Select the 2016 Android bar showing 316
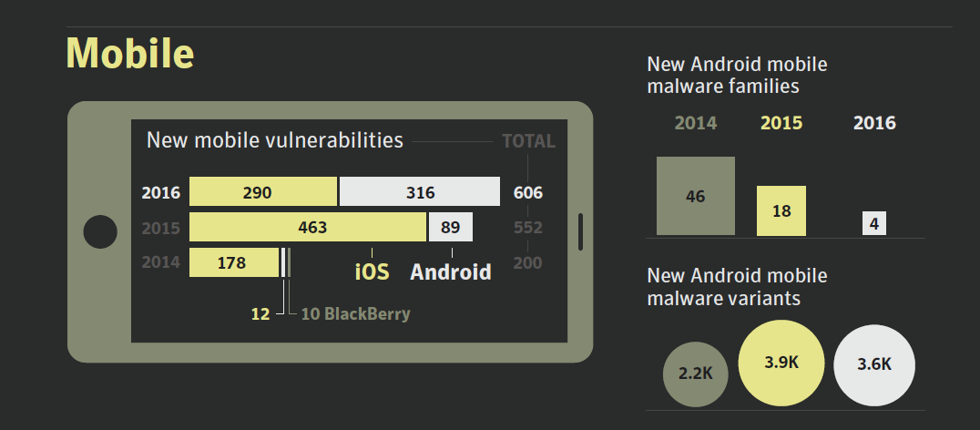The image size is (980, 430). click(x=420, y=191)
